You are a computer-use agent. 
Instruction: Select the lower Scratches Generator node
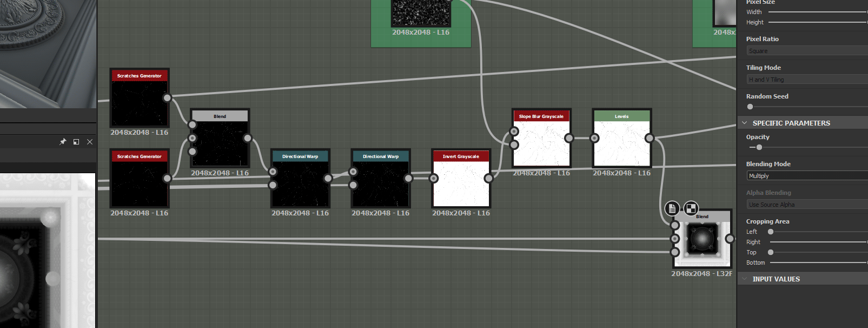(x=139, y=179)
